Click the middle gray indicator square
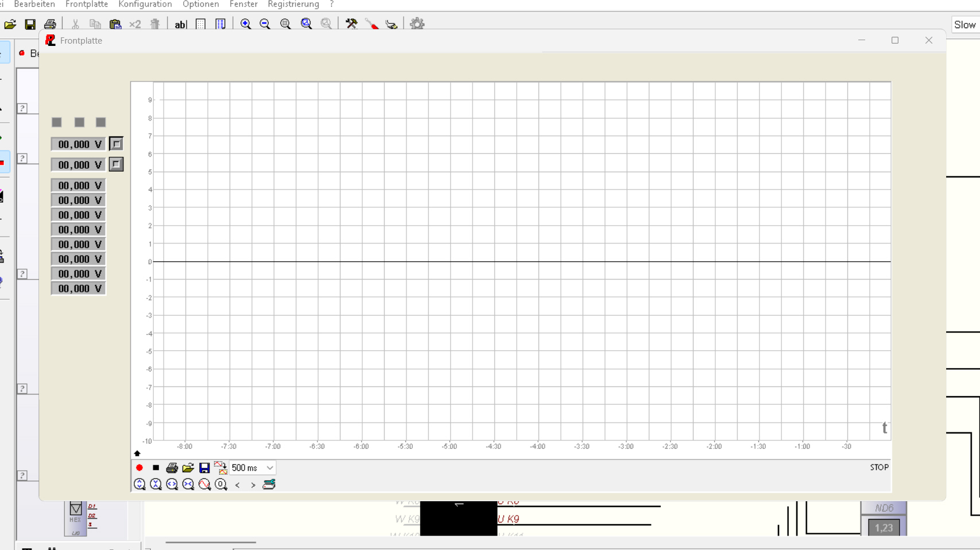980x550 pixels. (79, 122)
